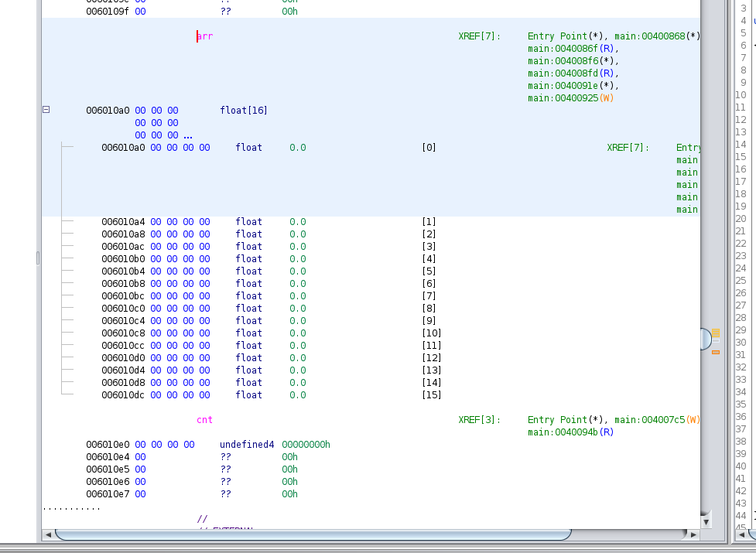Image resolution: width=756 pixels, height=553 pixels.
Task: Open xref main:0040094b(R) for cnt
Action: click(570, 432)
